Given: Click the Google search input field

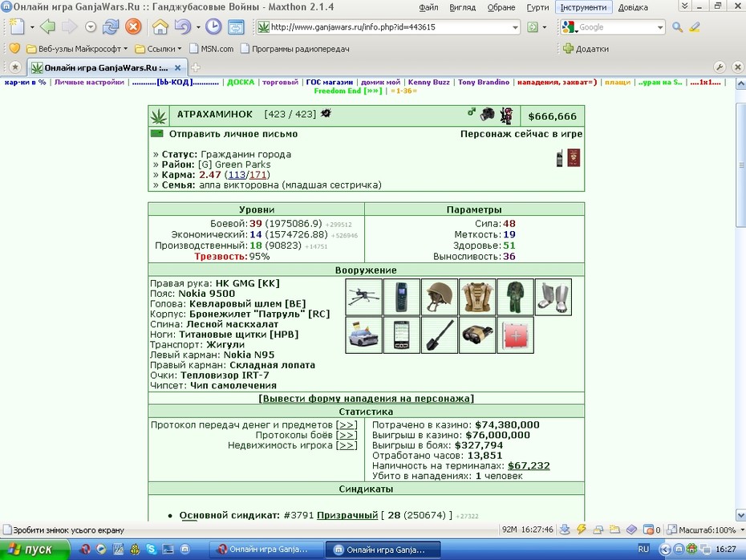Looking at the screenshot, I should (x=617, y=27).
